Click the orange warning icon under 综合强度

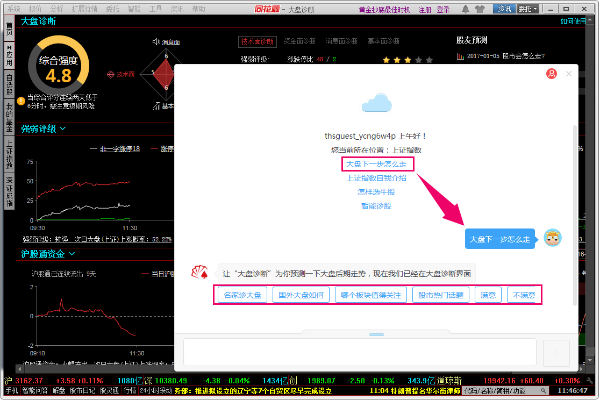click(x=21, y=101)
